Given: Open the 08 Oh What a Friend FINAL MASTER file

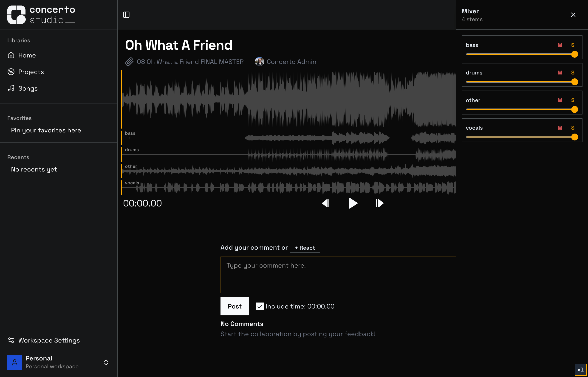Looking at the screenshot, I should 190,62.
